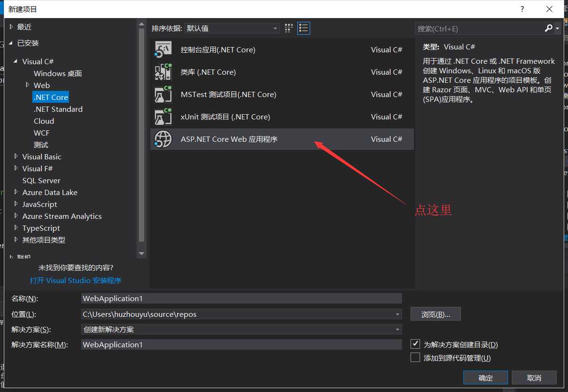Select the .NET Core category

coord(51,97)
